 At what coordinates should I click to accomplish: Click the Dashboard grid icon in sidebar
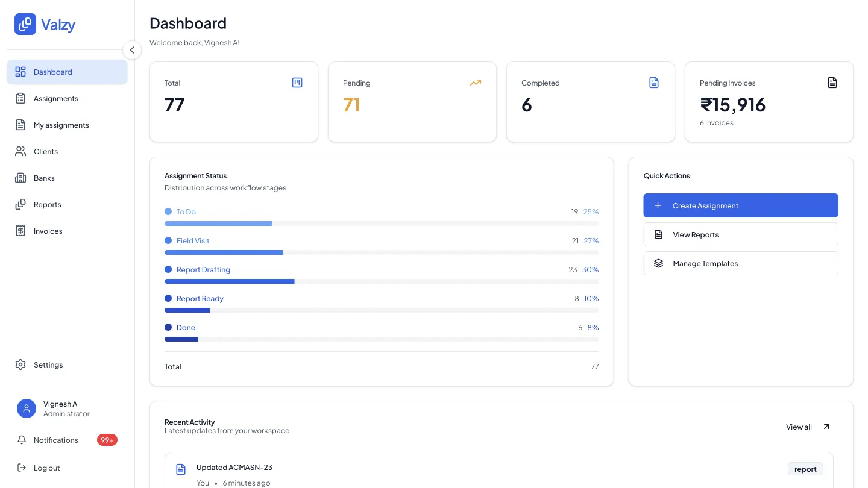(x=20, y=72)
